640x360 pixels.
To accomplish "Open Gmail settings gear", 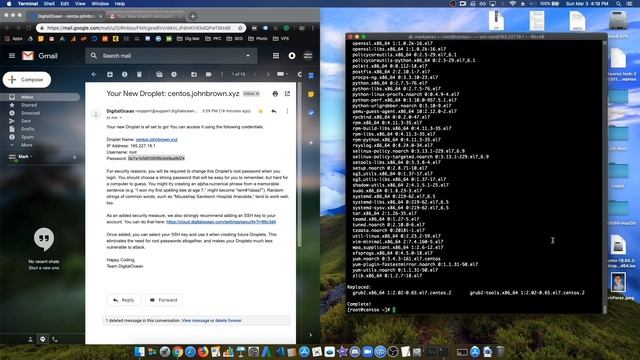I will pyautogui.click(x=300, y=74).
